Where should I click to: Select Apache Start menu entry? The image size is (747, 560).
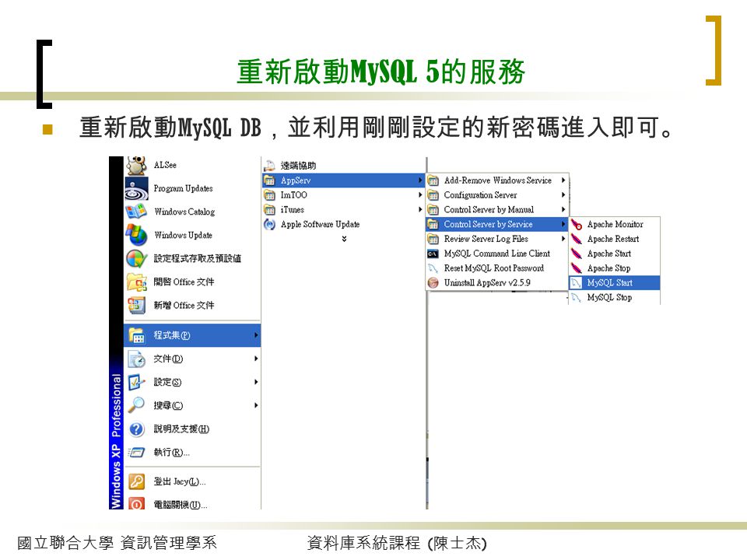(x=615, y=254)
